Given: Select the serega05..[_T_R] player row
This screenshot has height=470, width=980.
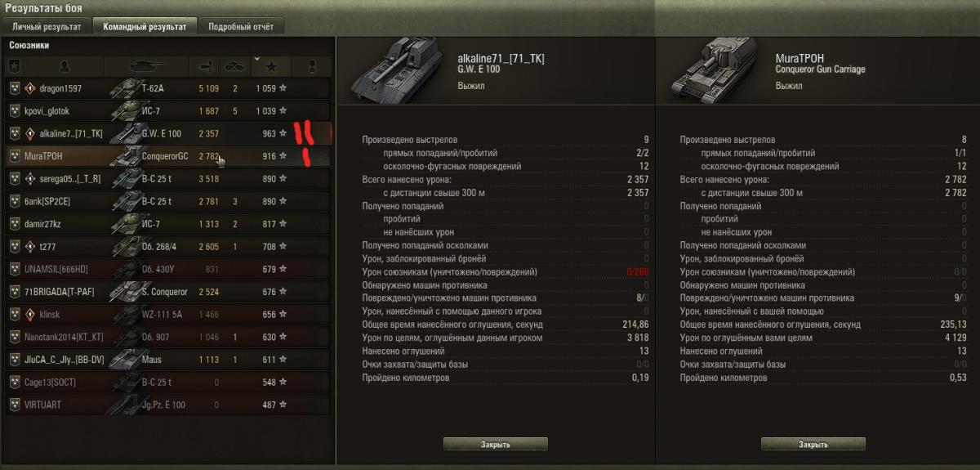Looking at the screenshot, I should (x=169, y=179).
